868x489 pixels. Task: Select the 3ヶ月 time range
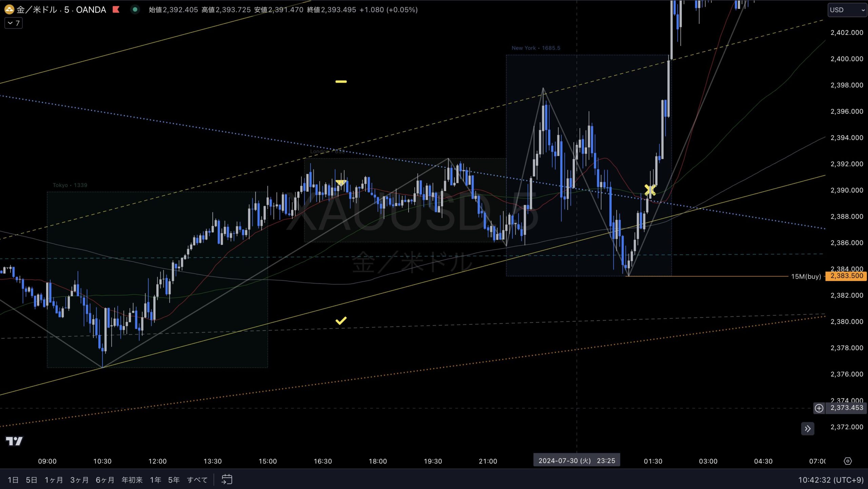pos(79,480)
